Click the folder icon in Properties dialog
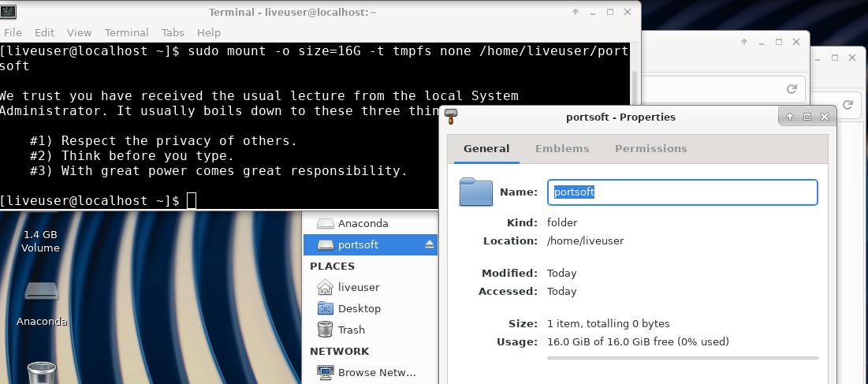 click(x=476, y=192)
